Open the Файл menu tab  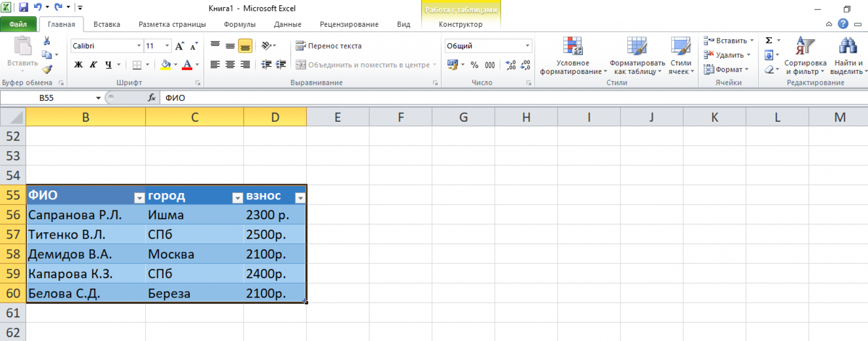pyautogui.click(x=18, y=24)
